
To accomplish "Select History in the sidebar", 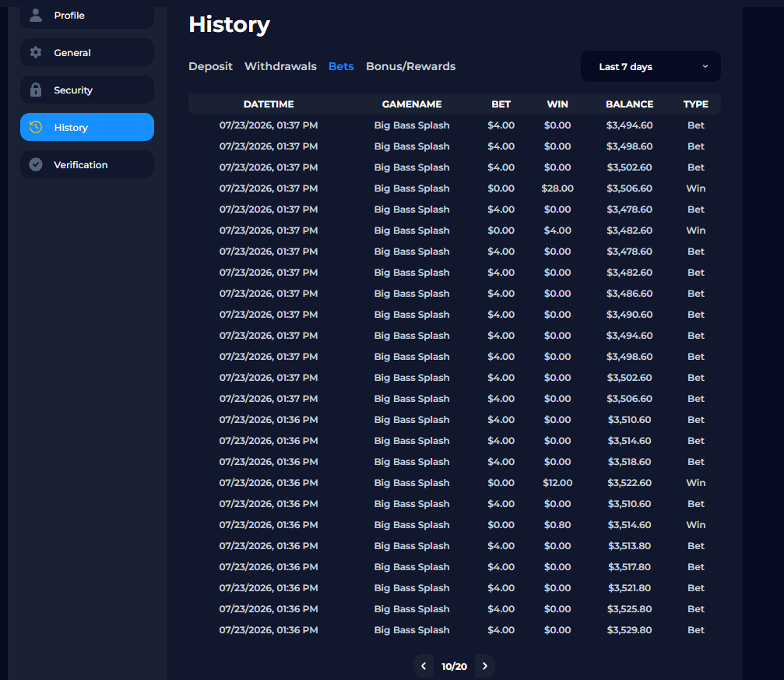I will [87, 127].
